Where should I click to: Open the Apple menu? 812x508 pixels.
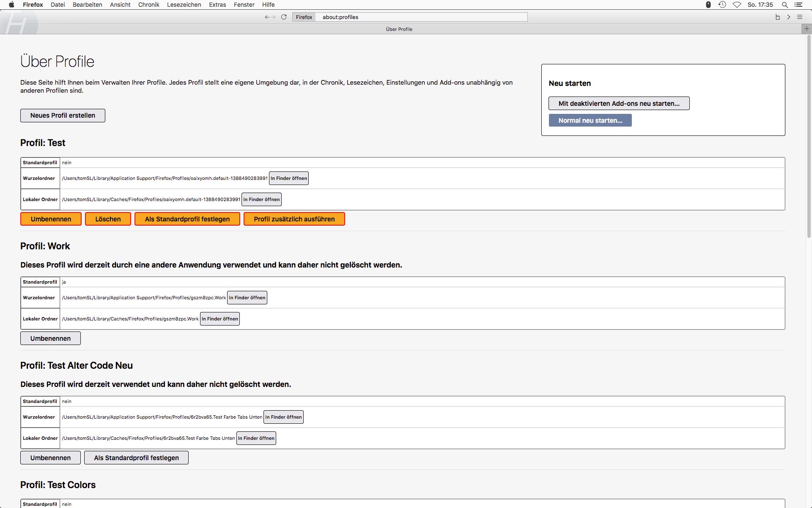11,5
